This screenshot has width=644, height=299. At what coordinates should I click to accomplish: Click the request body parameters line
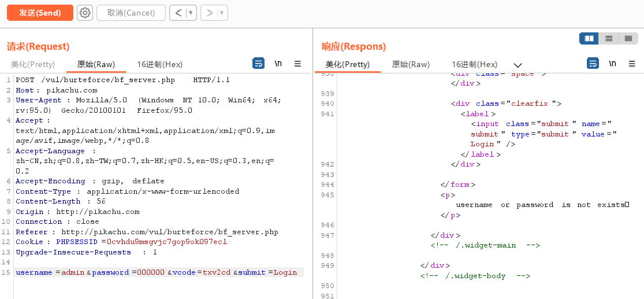point(156,272)
